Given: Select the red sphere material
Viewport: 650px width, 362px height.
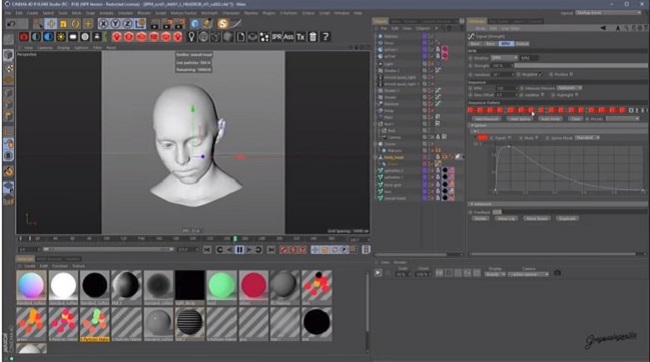Looking at the screenshot, I should point(253,286).
